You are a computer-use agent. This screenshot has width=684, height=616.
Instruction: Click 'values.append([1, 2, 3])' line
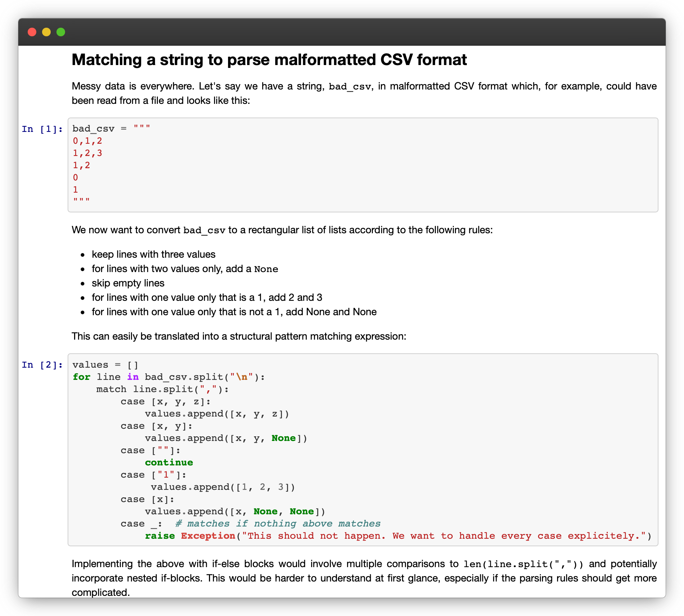pos(223,487)
